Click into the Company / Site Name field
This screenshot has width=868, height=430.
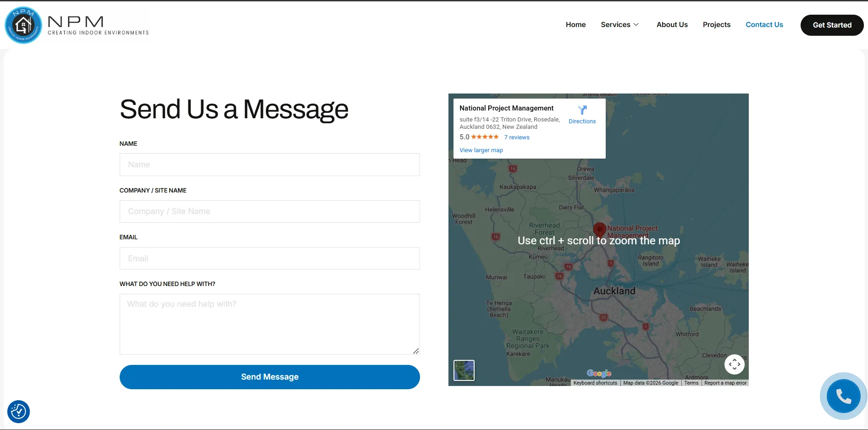point(270,211)
